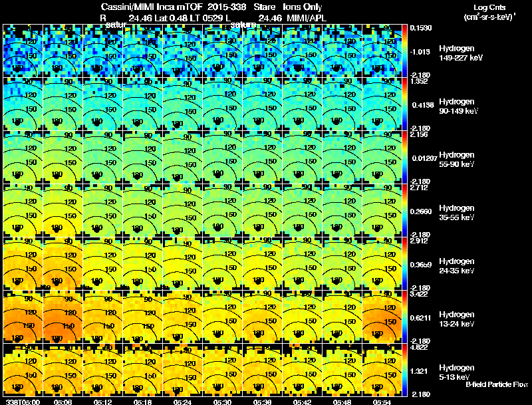Click the 05:48 time label

click(x=341, y=402)
